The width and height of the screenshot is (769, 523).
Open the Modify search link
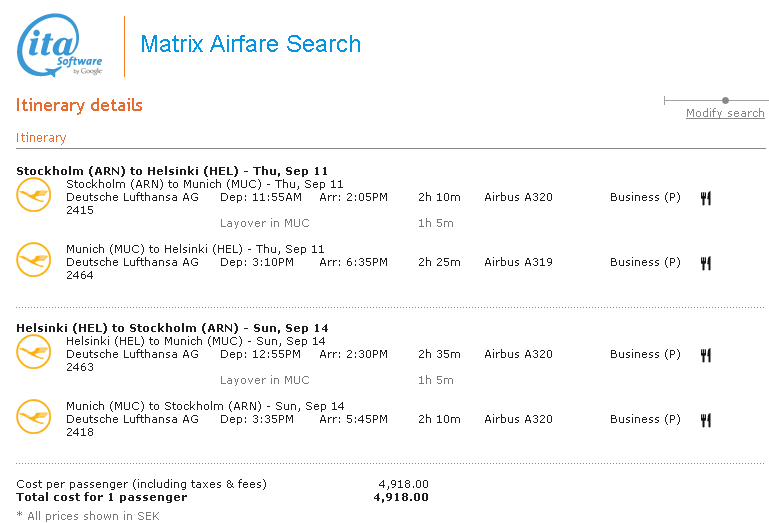point(725,113)
